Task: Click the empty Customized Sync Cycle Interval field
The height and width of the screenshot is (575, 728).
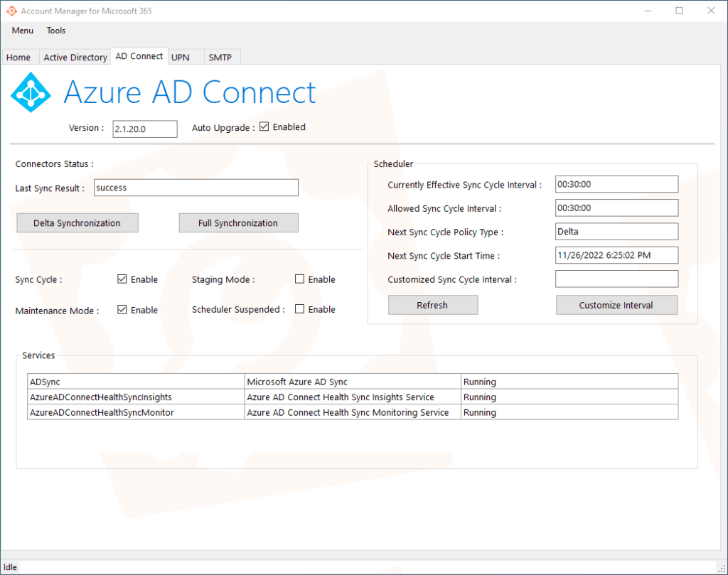Action: (x=616, y=279)
